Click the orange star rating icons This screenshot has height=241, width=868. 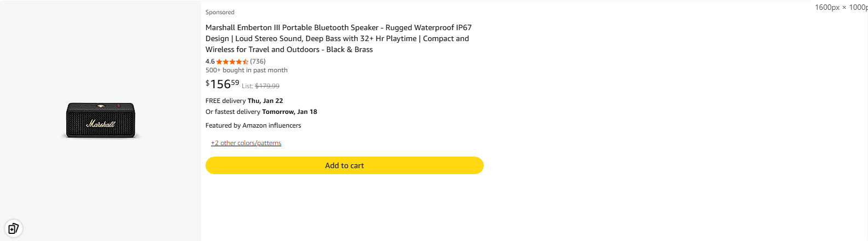[232, 62]
